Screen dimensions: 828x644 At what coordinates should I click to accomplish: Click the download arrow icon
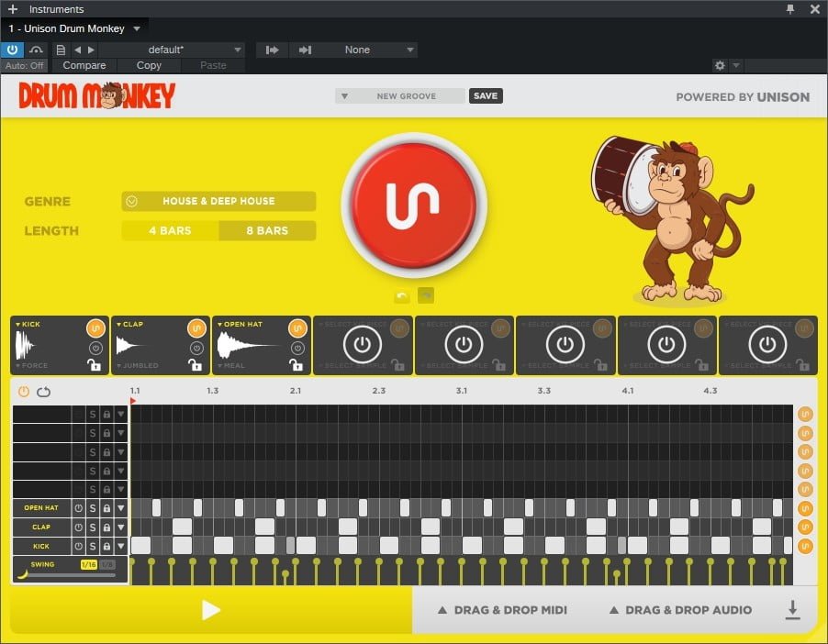792,610
